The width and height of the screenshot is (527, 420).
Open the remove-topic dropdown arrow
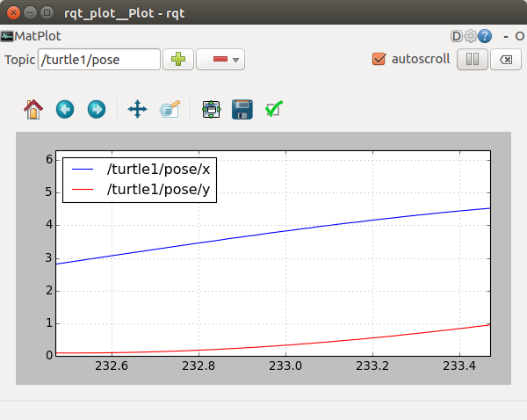pyautogui.click(x=236, y=60)
